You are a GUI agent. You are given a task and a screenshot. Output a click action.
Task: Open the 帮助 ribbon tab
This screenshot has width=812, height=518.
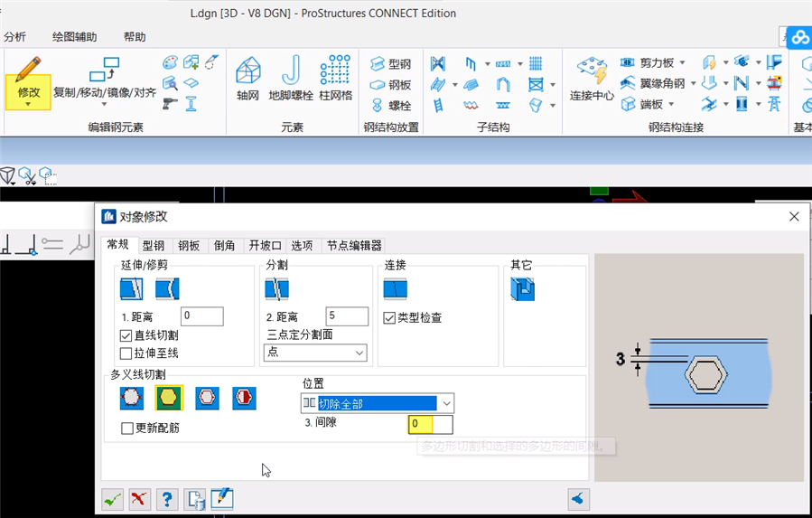[135, 37]
